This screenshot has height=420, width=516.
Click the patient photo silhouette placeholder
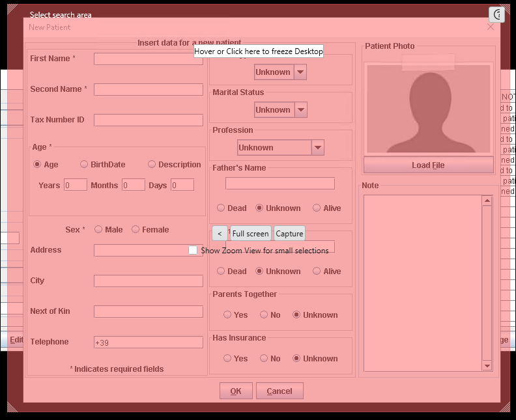click(x=428, y=109)
